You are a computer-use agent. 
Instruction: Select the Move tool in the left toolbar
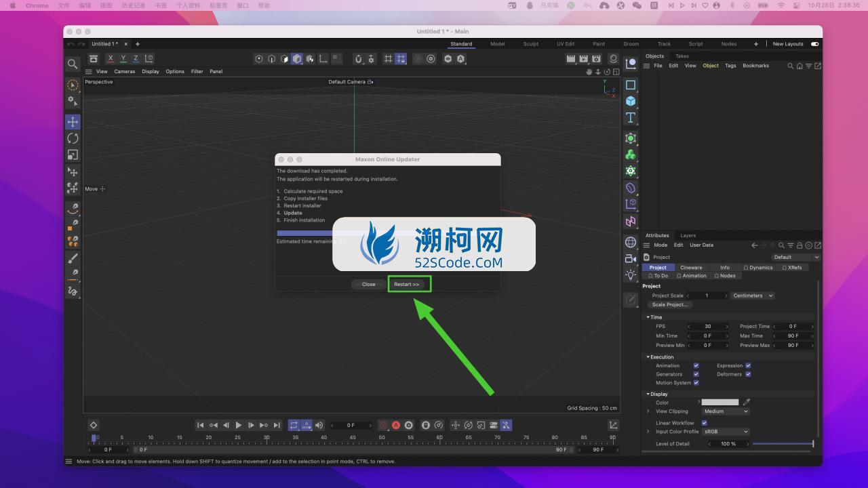73,122
